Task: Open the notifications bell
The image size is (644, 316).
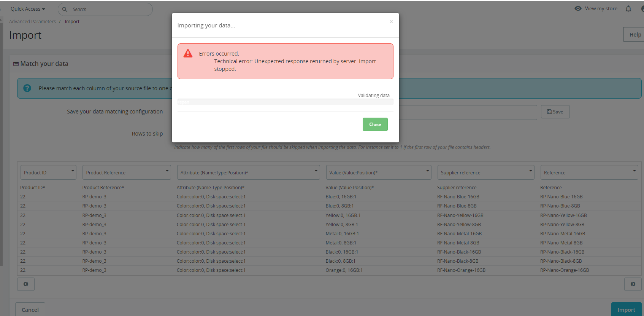Action: point(628,9)
